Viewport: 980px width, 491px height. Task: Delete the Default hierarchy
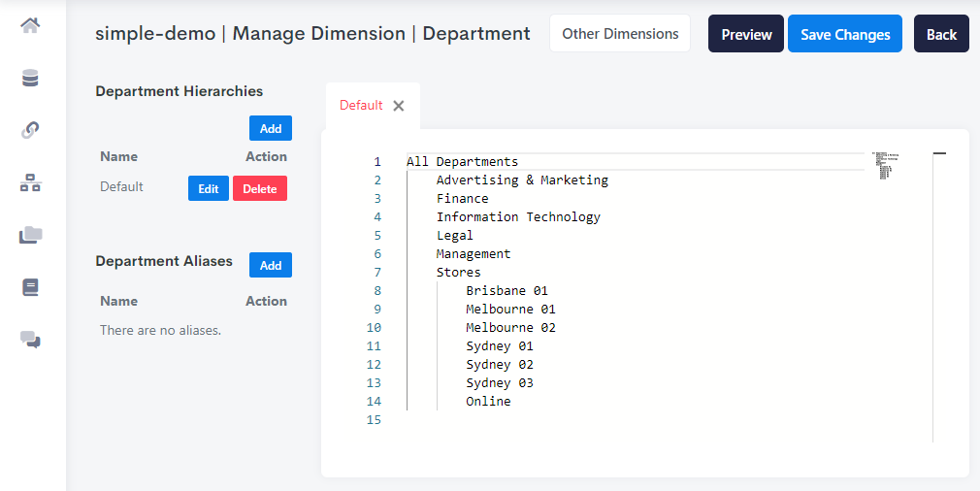[x=260, y=188]
